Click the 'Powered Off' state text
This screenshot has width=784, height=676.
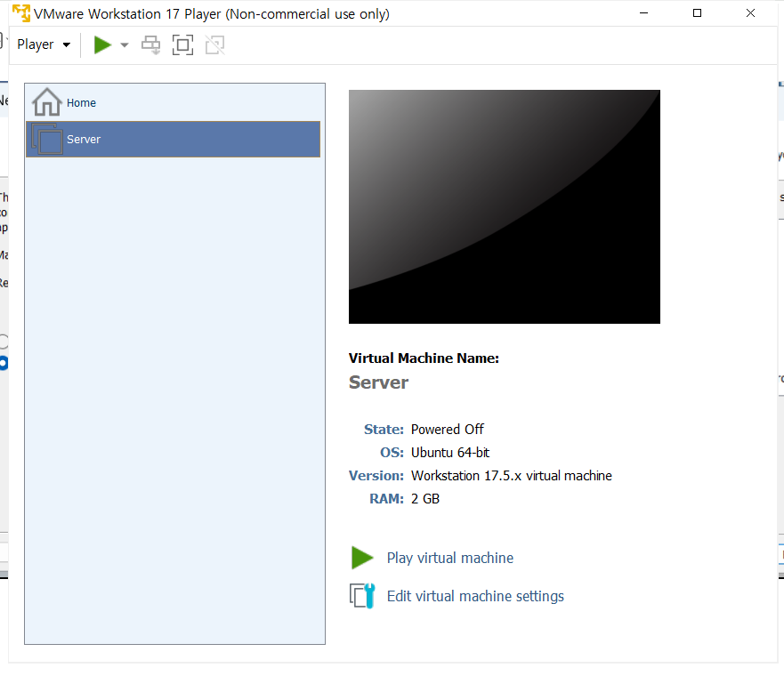pyautogui.click(x=447, y=430)
